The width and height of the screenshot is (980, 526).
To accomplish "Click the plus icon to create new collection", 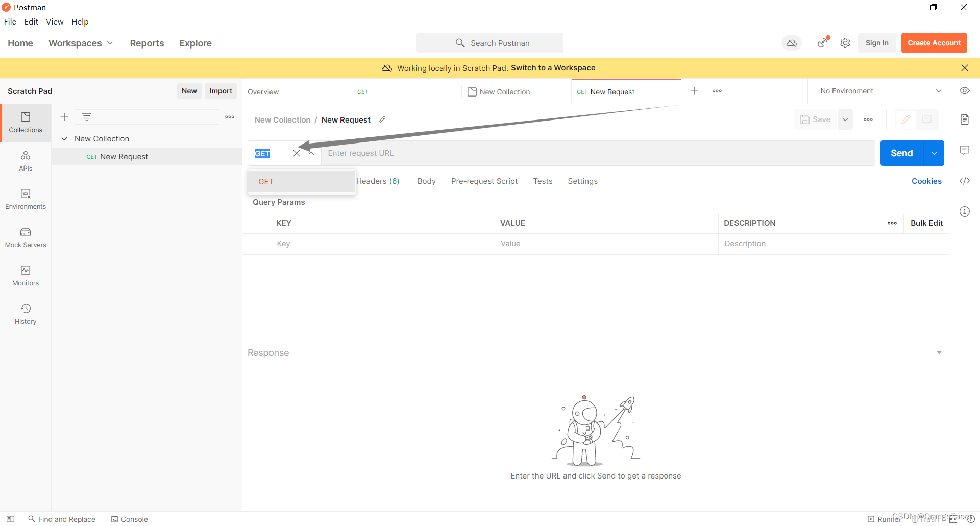I will pyautogui.click(x=64, y=117).
